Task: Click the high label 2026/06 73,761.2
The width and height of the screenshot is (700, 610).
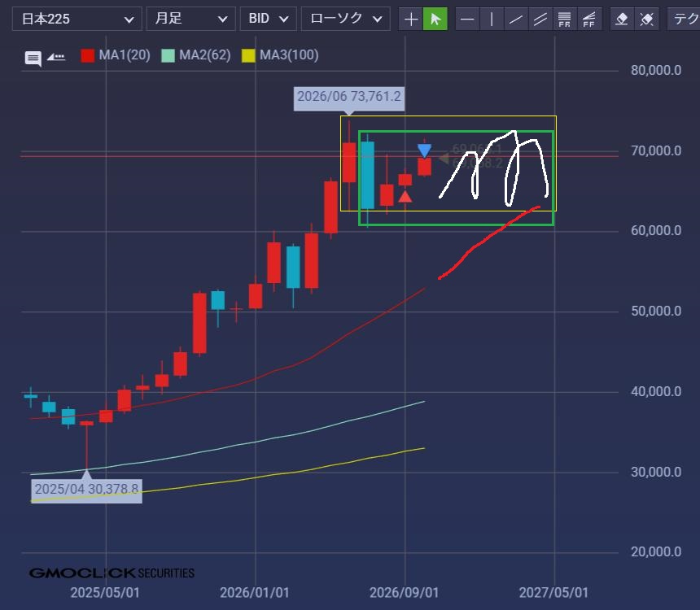Action: [x=349, y=97]
